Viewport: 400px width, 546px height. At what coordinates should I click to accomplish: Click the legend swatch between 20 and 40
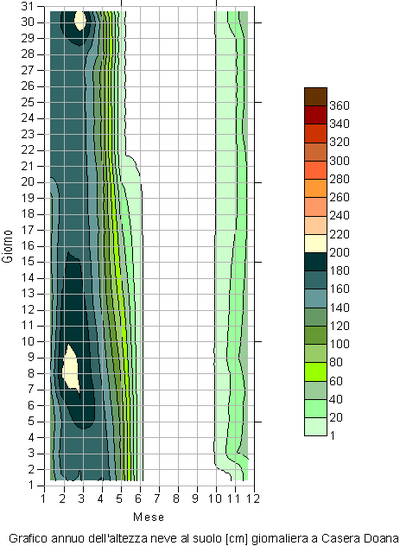tap(315, 408)
